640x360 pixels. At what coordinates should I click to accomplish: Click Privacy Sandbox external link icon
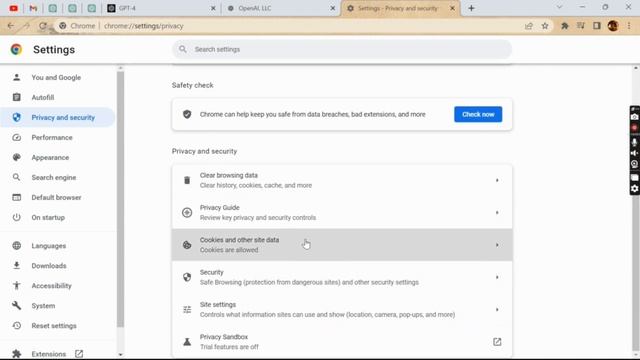pyautogui.click(x=497, y=342)
